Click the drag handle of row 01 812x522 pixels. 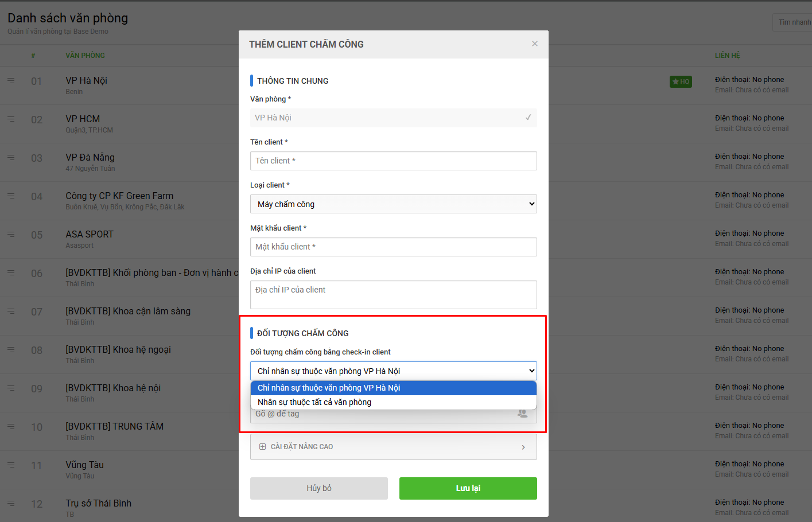11,81
